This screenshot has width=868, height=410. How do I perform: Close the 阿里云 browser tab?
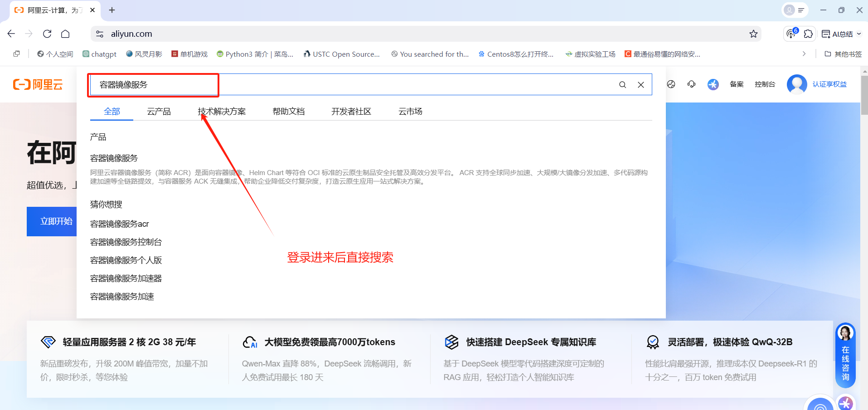pyautogui.click(x=92, y=10)
